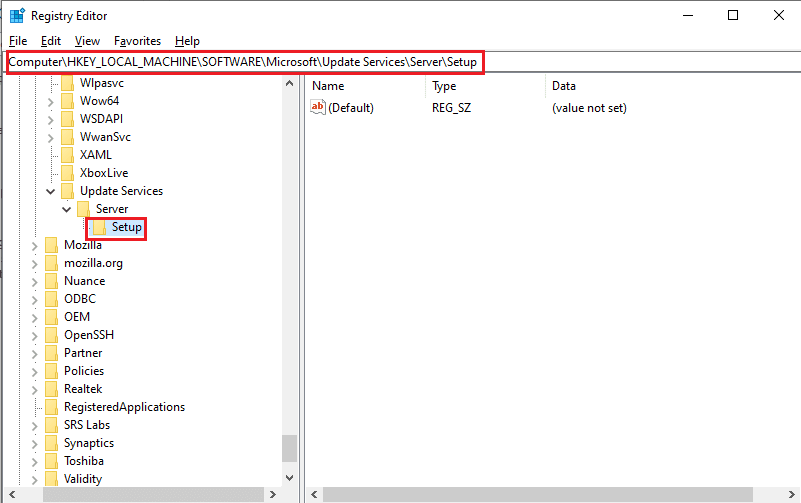
Task: Select the Policies folder icon
Action: point(51,371)
